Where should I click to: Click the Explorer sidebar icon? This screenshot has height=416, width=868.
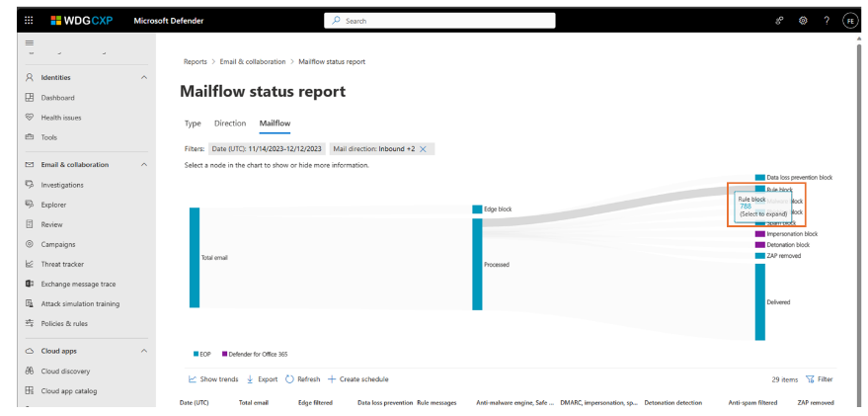click(x=30, y=205)
